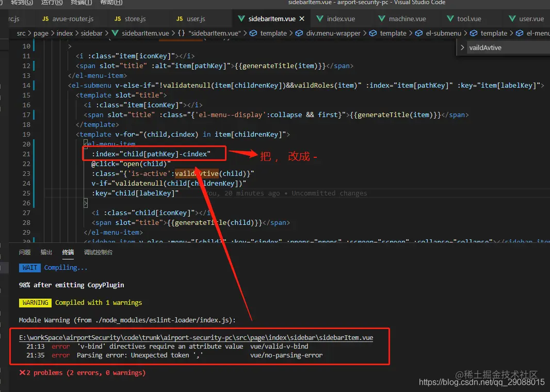Click the braces icon before "sidebarItem.vue" breadcrumb
550x392 pixels.
tap(181, 34)
